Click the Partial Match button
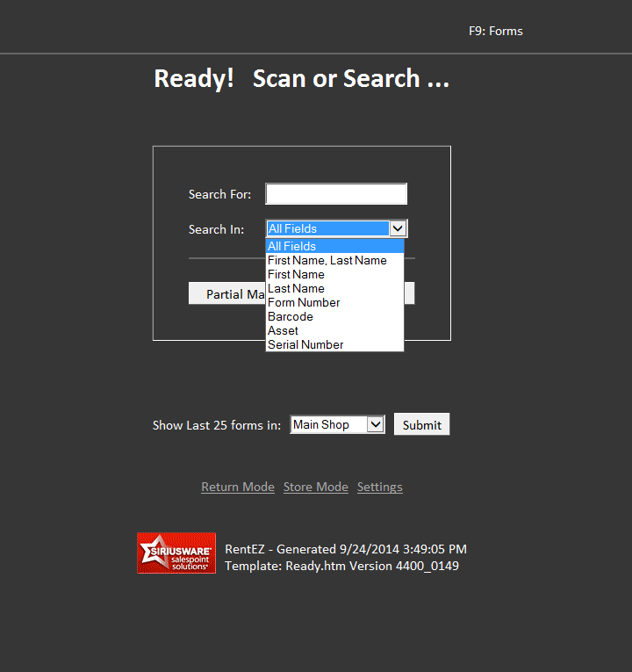This screenshot has width=632, height=672. point(227,293)
